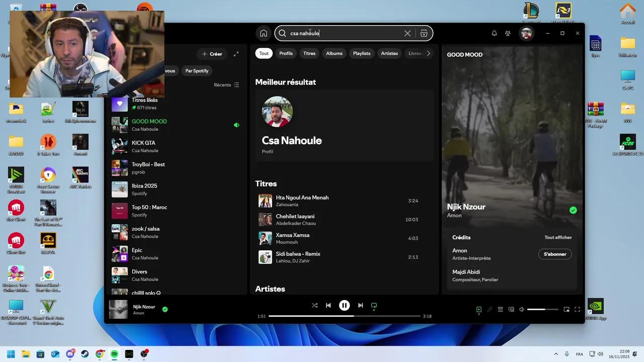Open the Top 50 : Maroc playlist
This screenshot has width=644, height=362.
point(176,211)
